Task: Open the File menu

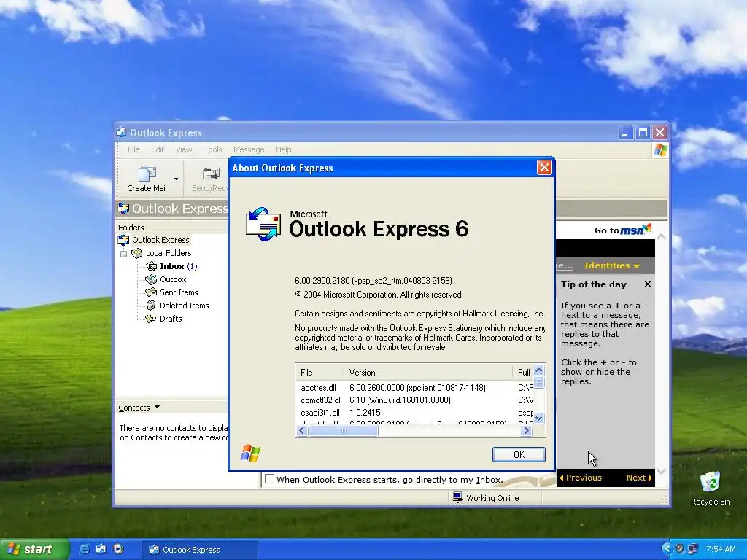Action: point(133,149)
